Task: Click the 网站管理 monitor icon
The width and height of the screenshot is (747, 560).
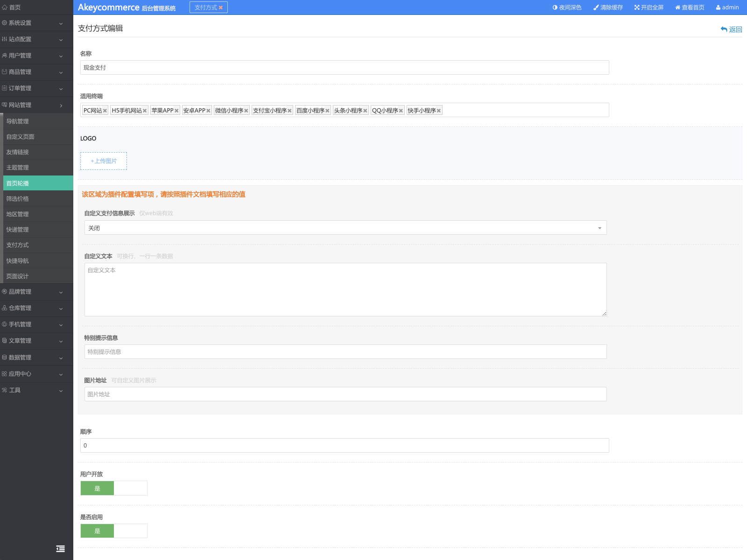Action: (5, 105)
